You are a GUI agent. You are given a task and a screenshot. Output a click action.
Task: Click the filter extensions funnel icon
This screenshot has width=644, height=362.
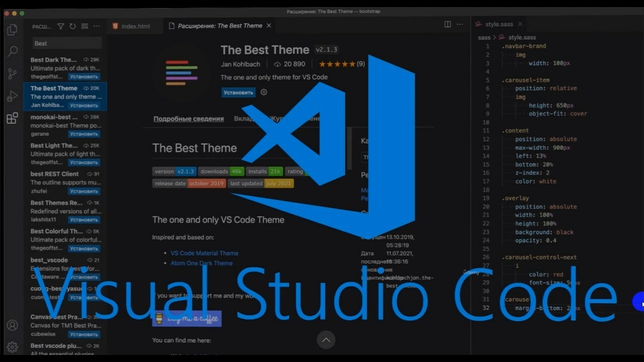61,26
